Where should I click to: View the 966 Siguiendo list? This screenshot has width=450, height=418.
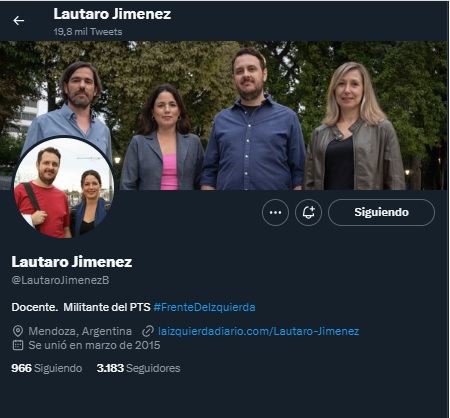pos(47,368)
